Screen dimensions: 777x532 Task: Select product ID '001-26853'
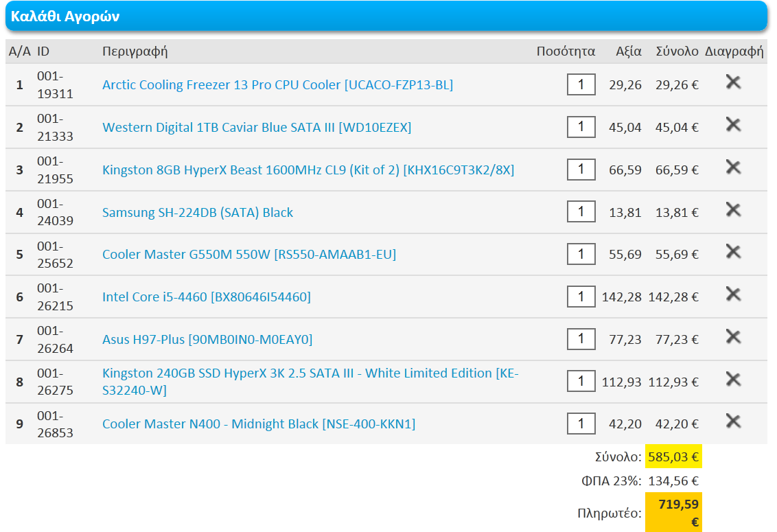55,424
